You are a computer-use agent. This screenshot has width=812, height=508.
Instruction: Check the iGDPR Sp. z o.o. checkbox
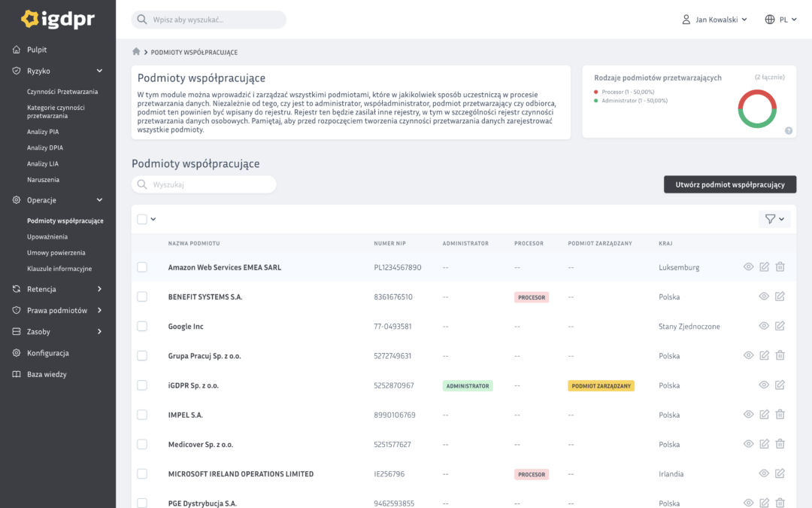(142, 385)
